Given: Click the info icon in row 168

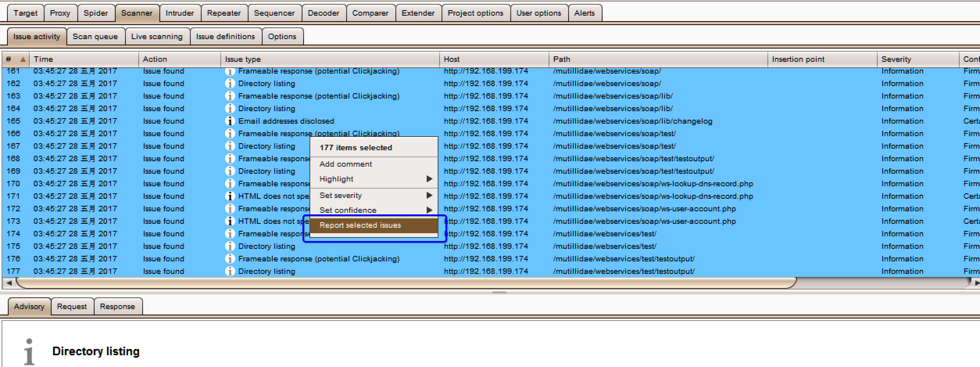Looking at the screenshot, I should tap(230, 158).
